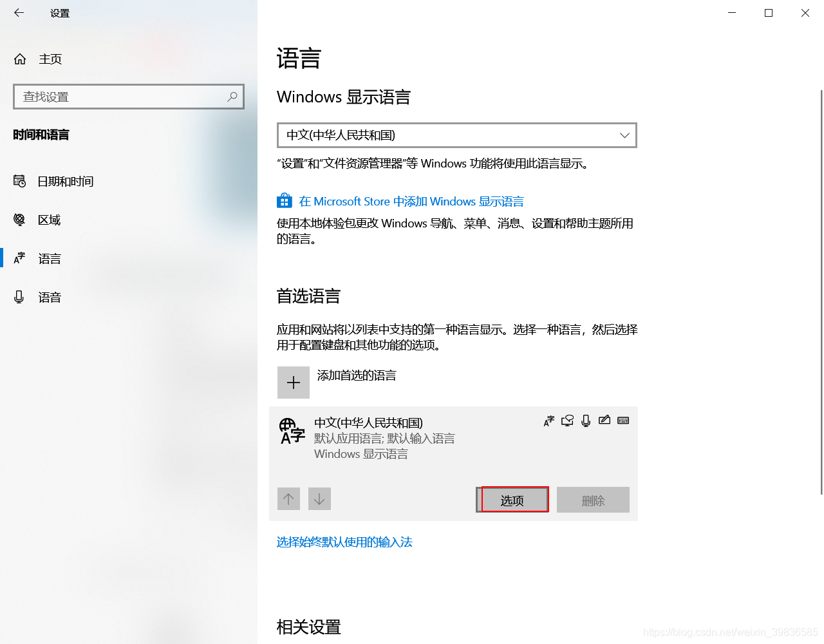Image resolution: width=824 pixels, height=644 pixels.
Task: Click the magnifier search icon
Action: pyautogui.click(x=232, y=97)
